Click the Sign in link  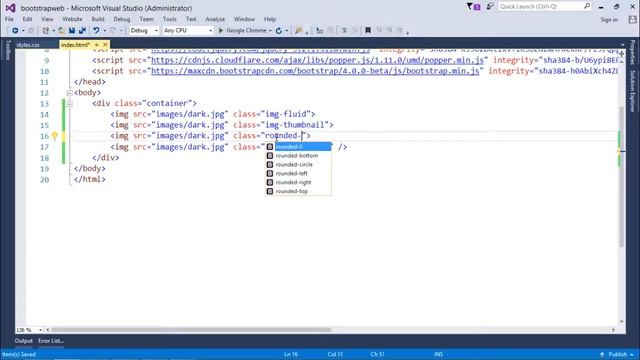pyautogui.click(x=609, y=20)
